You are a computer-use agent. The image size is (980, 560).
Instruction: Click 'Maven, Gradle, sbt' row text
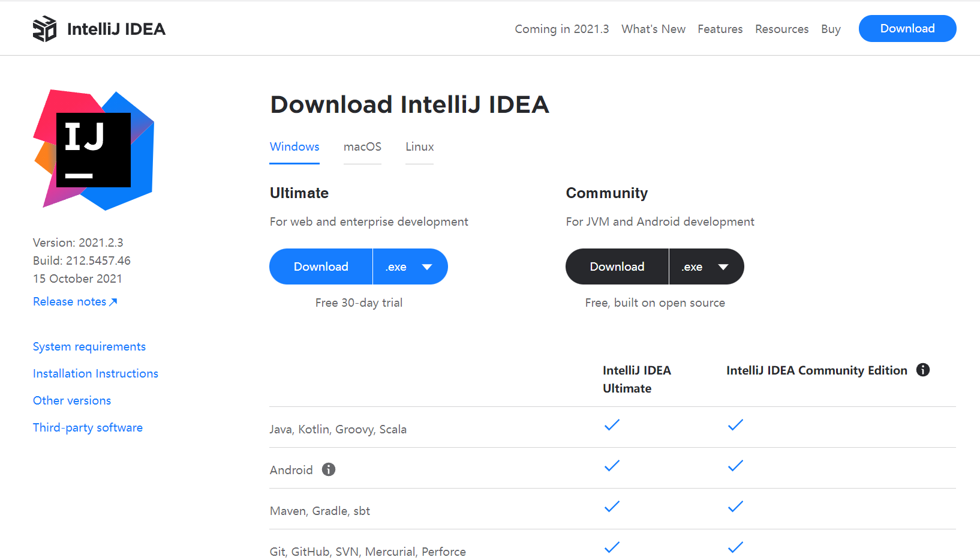(320, 511)
